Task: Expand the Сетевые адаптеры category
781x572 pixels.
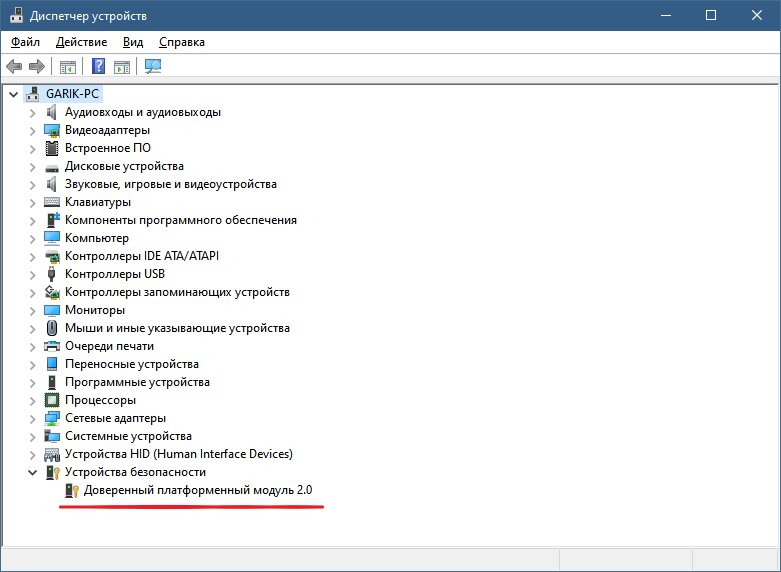Action: click(32, 418)
